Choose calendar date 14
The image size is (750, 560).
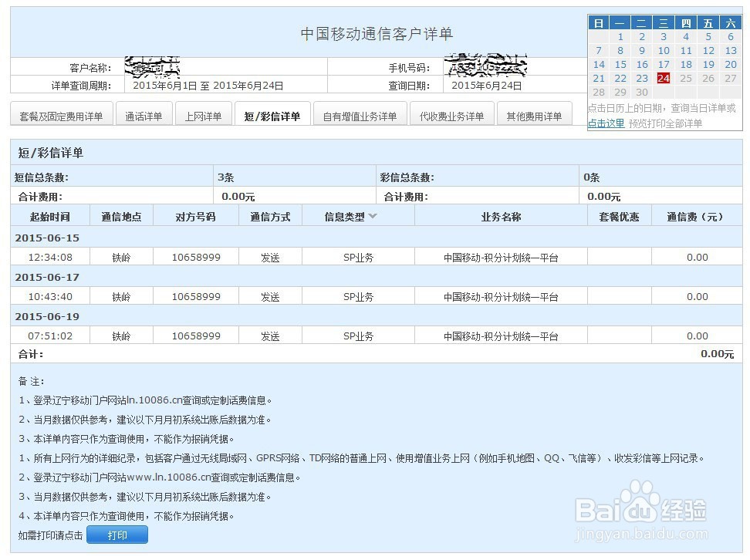[599, 65]
